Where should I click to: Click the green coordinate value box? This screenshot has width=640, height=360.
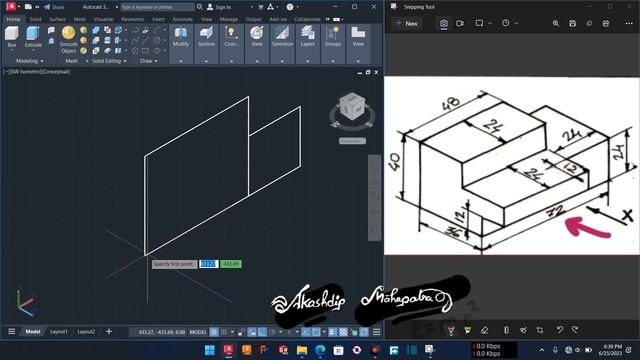pos(231,264)
